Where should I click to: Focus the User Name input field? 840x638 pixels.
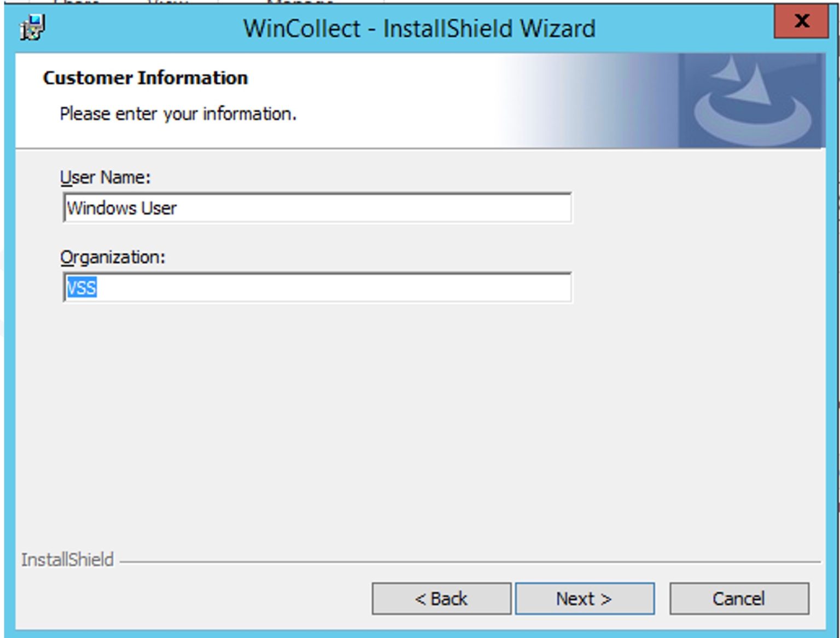click(317, 208)
